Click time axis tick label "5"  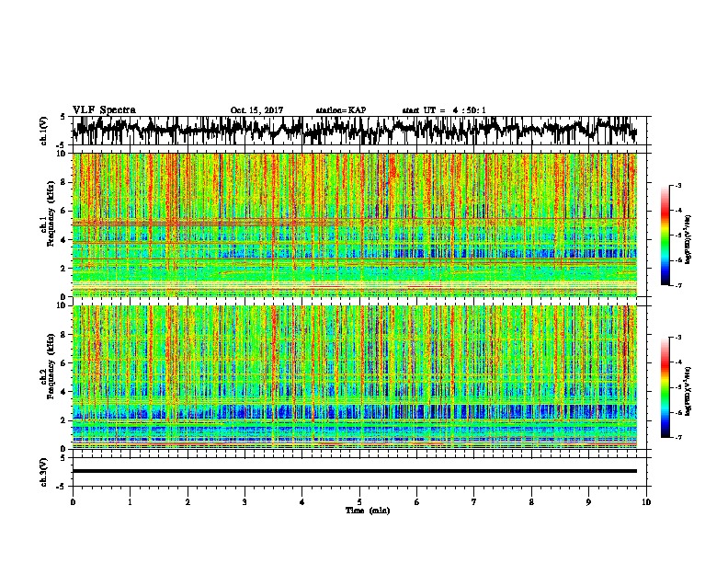tap(359, 502)
